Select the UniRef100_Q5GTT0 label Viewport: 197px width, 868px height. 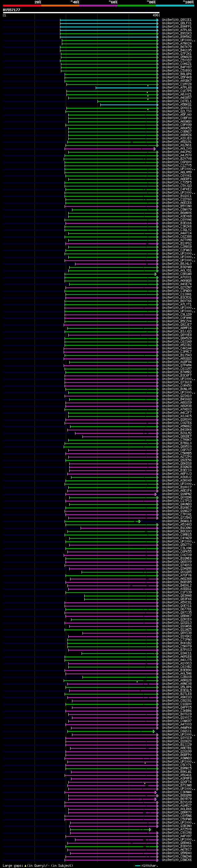click(176, 545)
